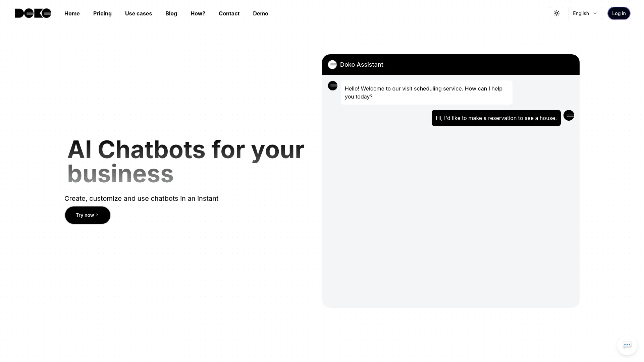Click the Log in button

(x=619, y=13)
